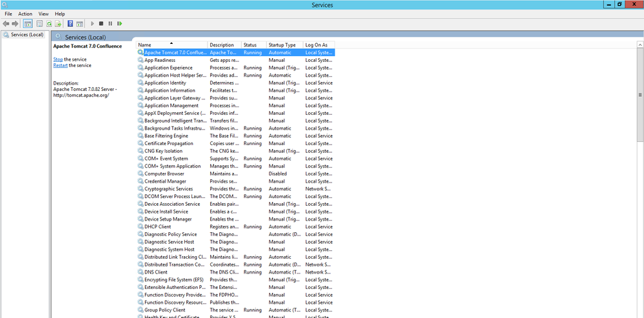The width and height of the screenshot is (644, 318).
Task: Minimize the Services window
Action: coord(609,5)
